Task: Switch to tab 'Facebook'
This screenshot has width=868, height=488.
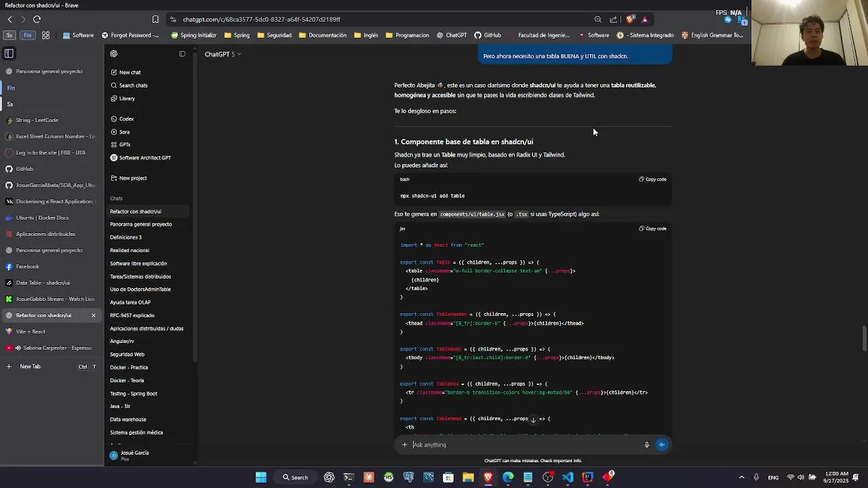Action: click(x=51, y=266)
